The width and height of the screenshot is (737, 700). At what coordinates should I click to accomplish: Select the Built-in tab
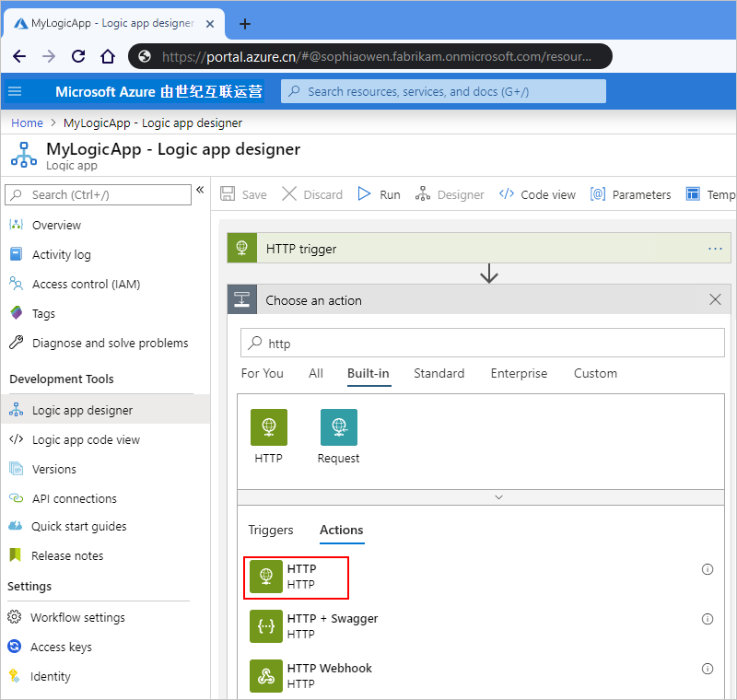pyautogui.click(x=368, y=374)
